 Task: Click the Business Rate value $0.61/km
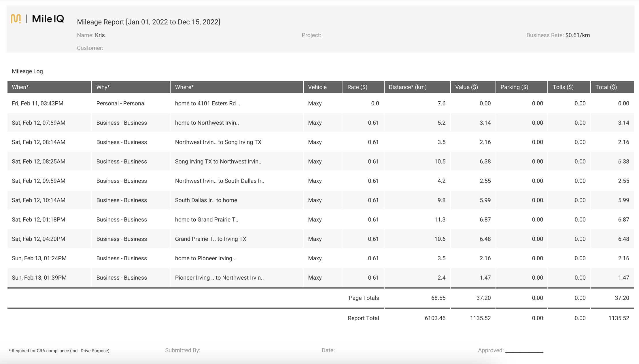tap(577, 35)
